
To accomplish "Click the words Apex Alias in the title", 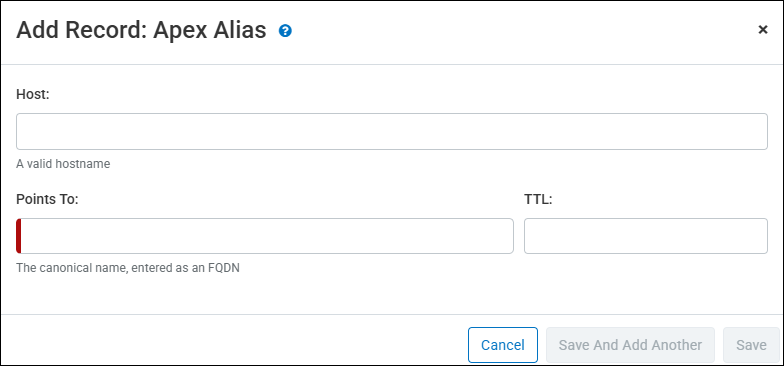I will (210, 30).
